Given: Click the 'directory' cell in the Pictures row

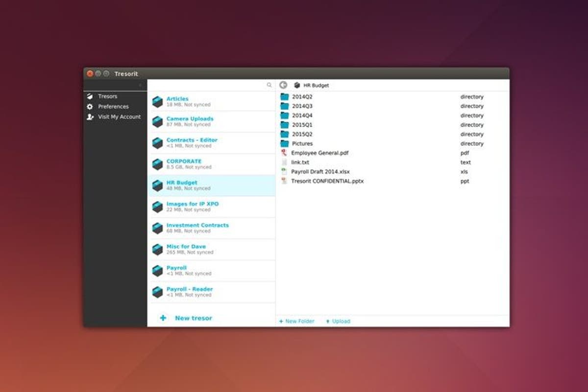Looking at the screenshot, I should 472,144.
